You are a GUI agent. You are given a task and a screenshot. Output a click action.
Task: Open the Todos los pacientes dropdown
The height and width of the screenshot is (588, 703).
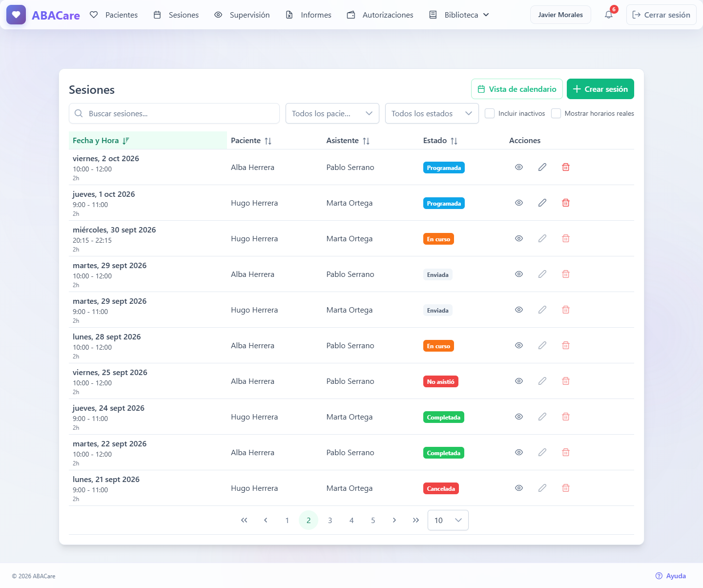click(x=332, y=113)
